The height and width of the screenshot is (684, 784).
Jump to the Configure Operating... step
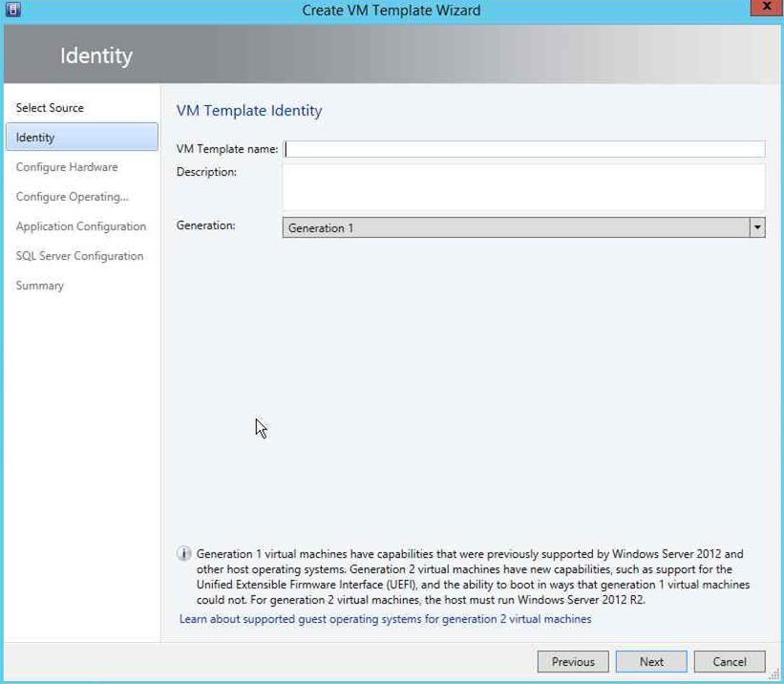tap(72, 197)
